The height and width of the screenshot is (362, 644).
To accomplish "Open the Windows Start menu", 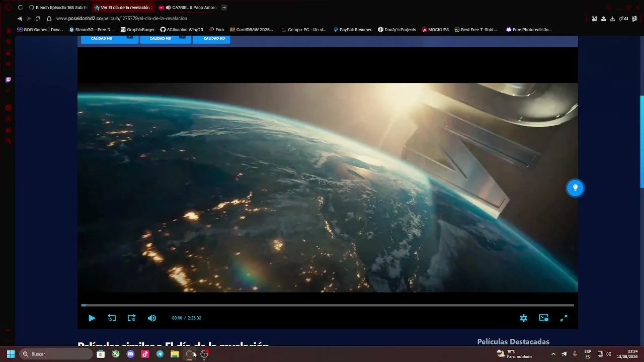I will click(x=11, y=354).
